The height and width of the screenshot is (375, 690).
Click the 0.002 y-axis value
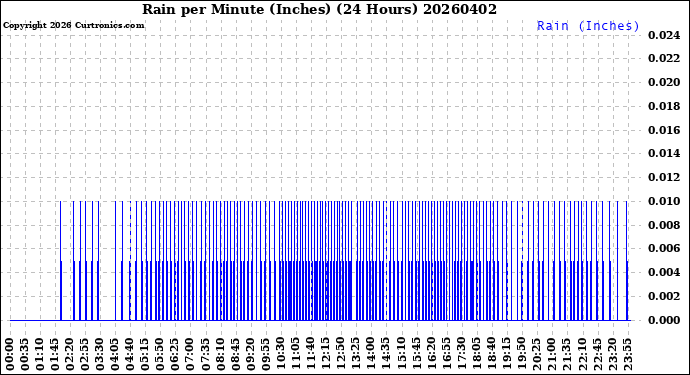tap(664, 296)
